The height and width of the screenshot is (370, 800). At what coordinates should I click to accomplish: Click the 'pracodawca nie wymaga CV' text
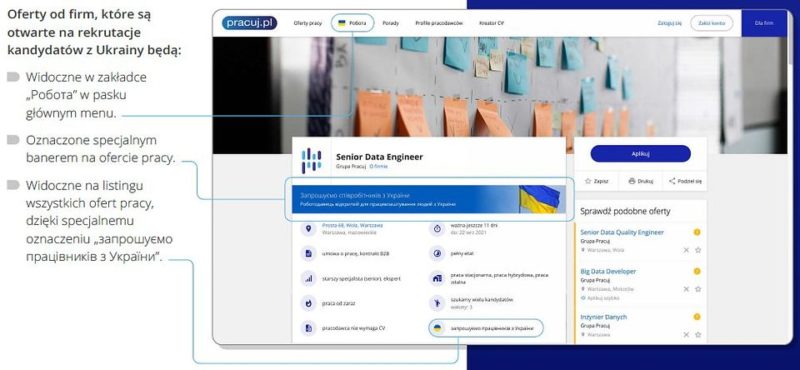click(x=354, y=329)
